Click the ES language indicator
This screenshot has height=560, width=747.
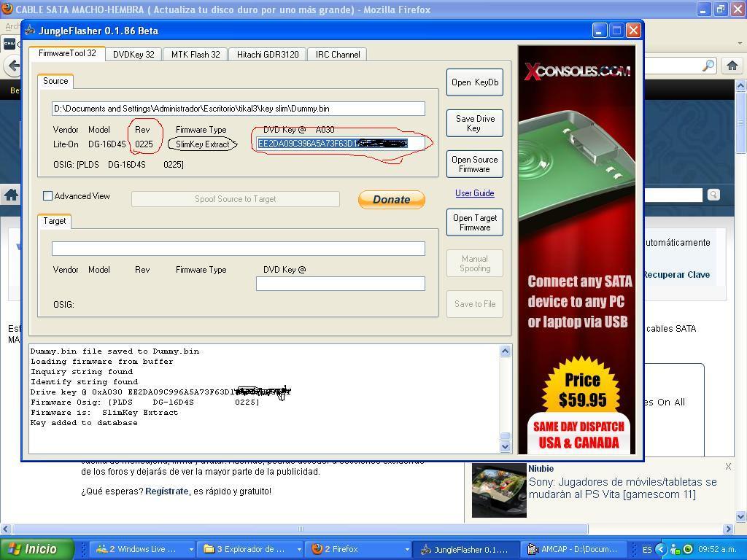pos(647,550)
